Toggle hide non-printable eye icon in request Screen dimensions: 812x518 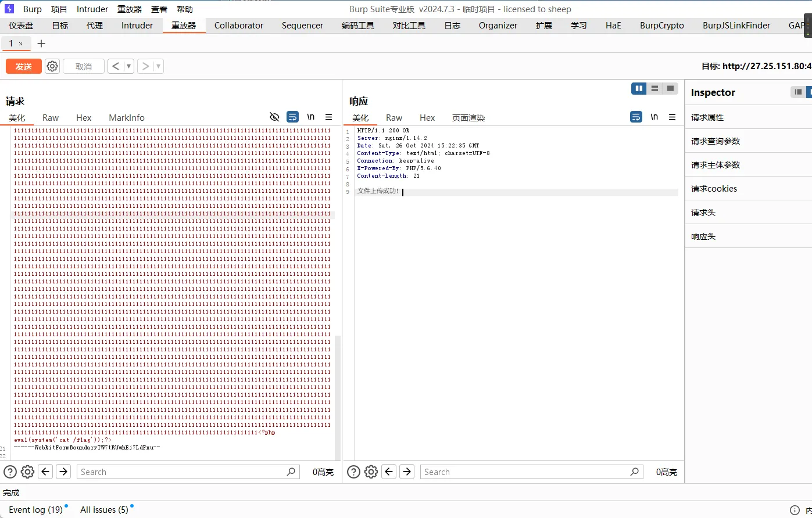[x=275, y=117]
